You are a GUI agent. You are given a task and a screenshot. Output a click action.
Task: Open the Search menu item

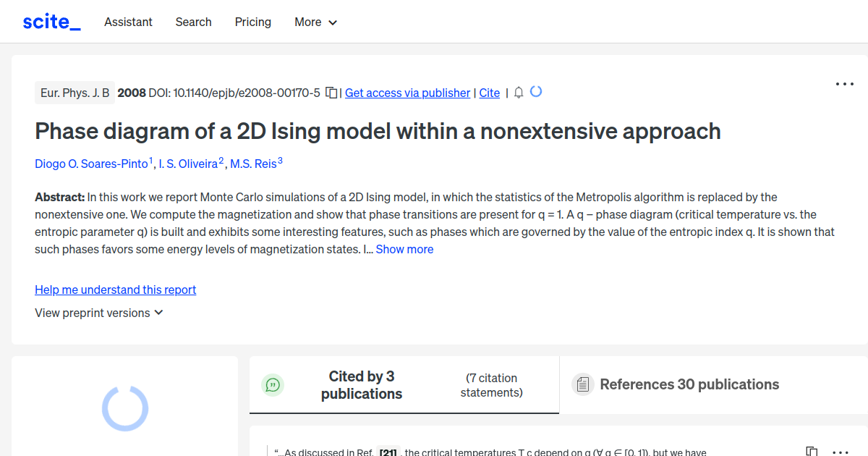tap(193, 22)
